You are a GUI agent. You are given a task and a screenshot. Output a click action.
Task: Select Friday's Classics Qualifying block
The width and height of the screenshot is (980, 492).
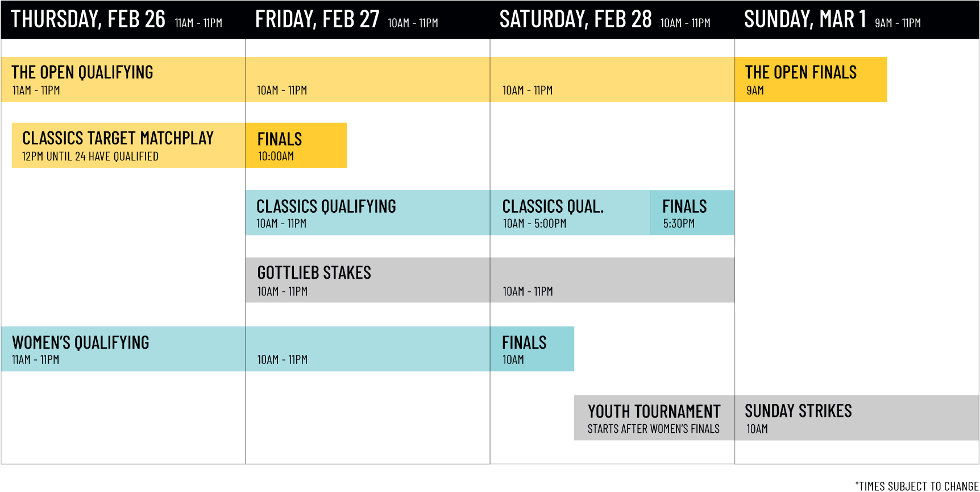367,213
